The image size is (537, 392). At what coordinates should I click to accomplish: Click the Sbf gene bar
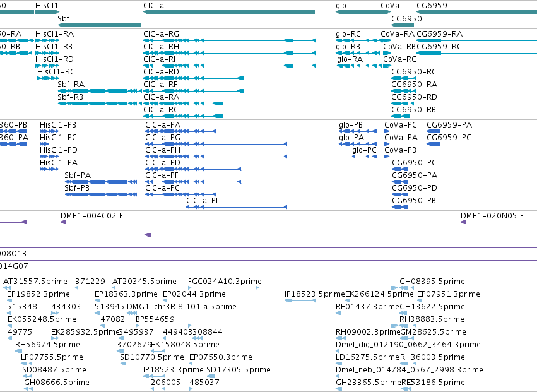tap(99, 25)
